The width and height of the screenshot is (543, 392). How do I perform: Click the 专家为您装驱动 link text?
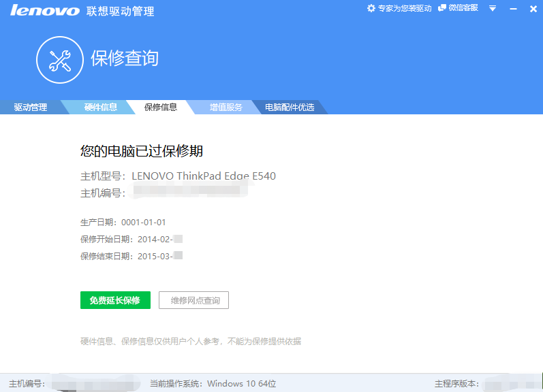(405, 8)
